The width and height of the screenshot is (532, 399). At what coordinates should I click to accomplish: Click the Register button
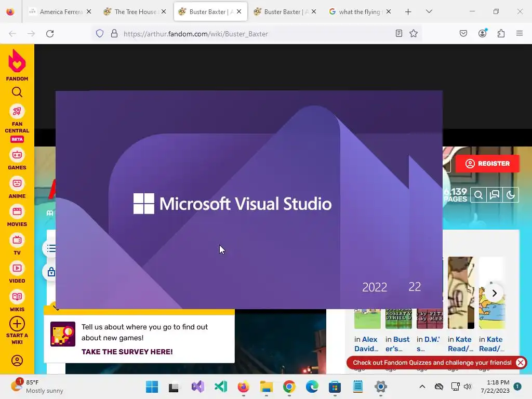pyautogui.click(x=487, y=164)
